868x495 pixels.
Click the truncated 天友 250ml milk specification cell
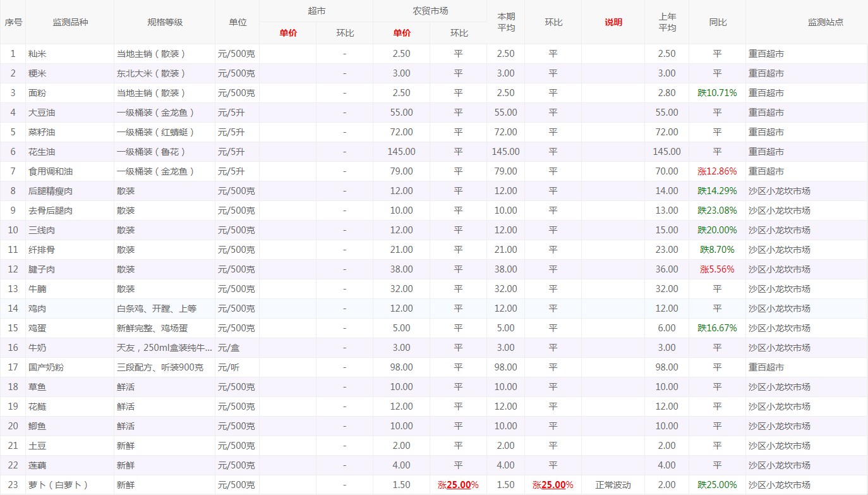click(x=164, y=348)
